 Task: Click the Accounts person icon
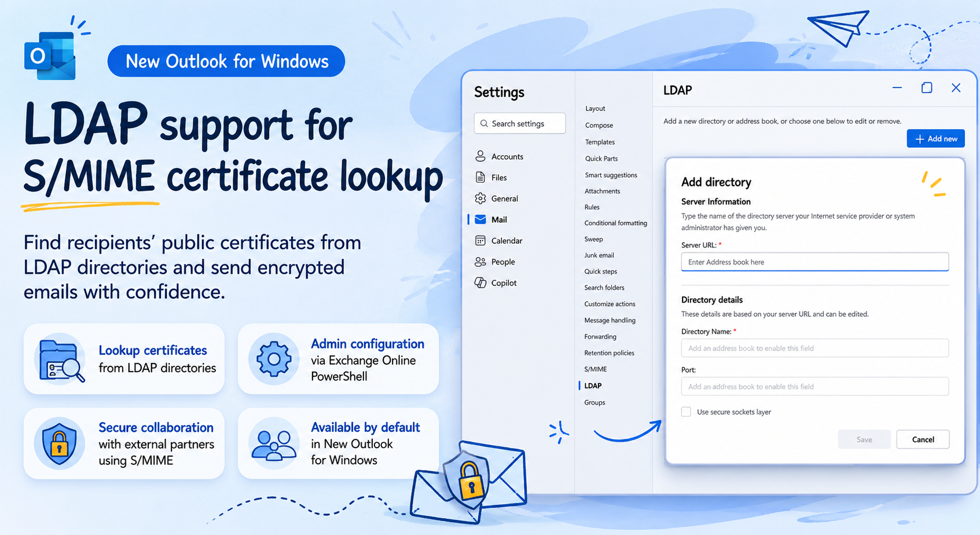[x=480, y=156]
